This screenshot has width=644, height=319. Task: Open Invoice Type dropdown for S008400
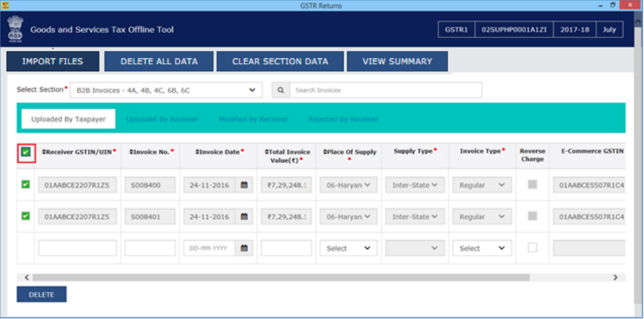[x=482, y=185]
